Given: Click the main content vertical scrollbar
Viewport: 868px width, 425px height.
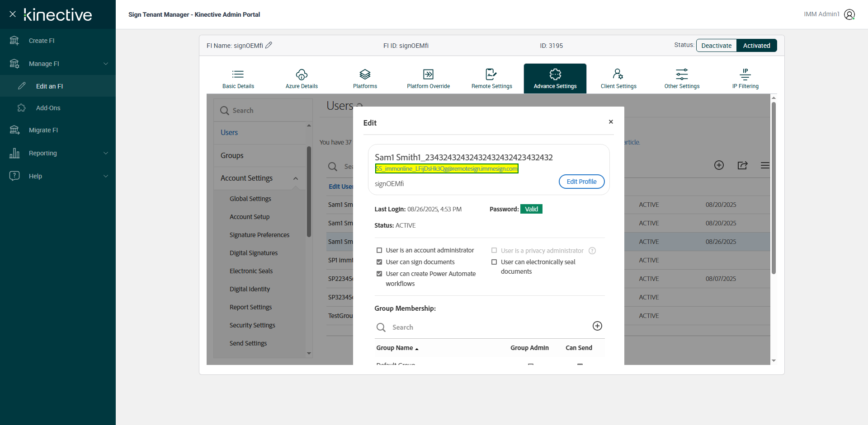Looking at the screenshot, I should 774,188.
